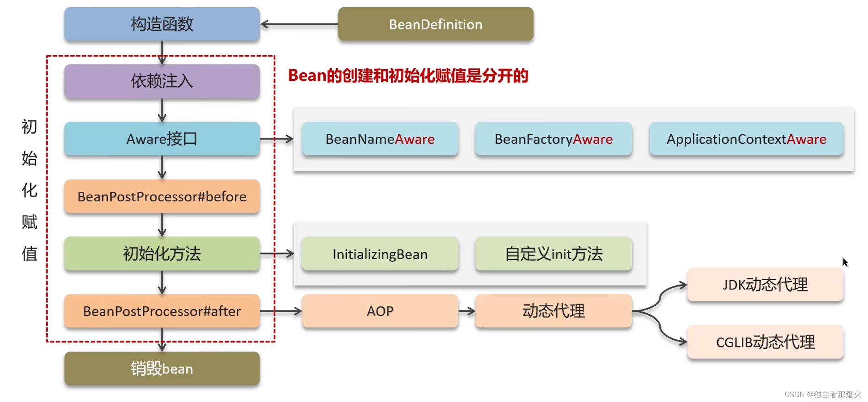Image resolution: width=868 pixels, height=402 pixels.
Task: Select the AOP box
Action: click(380, 311)
